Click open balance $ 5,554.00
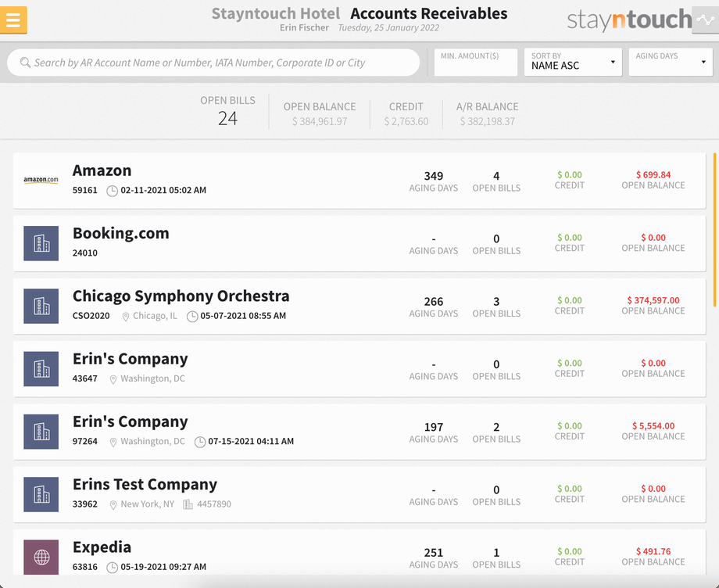Image resolution: width=719 pixels, height=588 pixels. click(x=653, y=426)
